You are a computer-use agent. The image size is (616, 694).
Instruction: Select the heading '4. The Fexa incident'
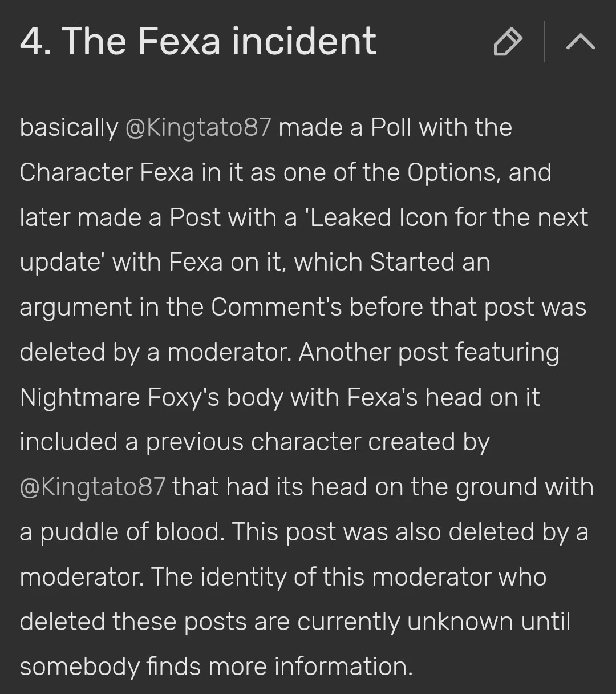pos(198,41)
